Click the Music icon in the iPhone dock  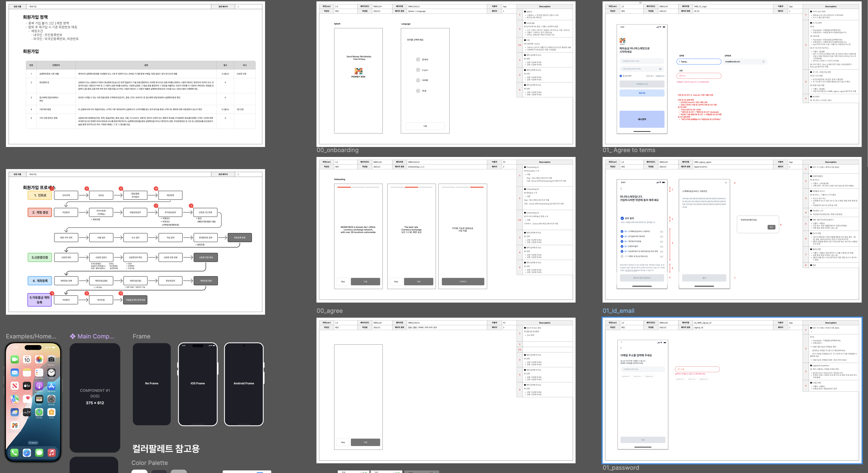[51, 453]
